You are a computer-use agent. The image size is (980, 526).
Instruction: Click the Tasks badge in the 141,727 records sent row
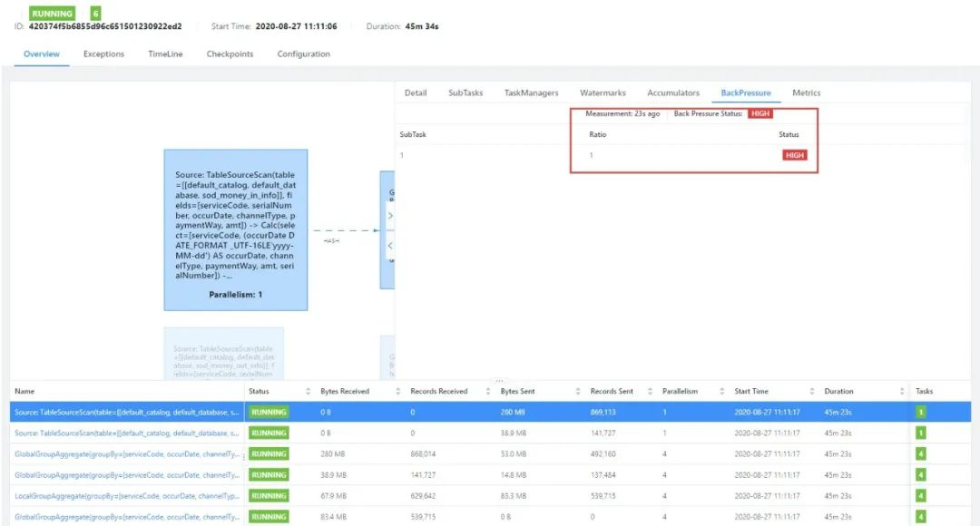920,433
